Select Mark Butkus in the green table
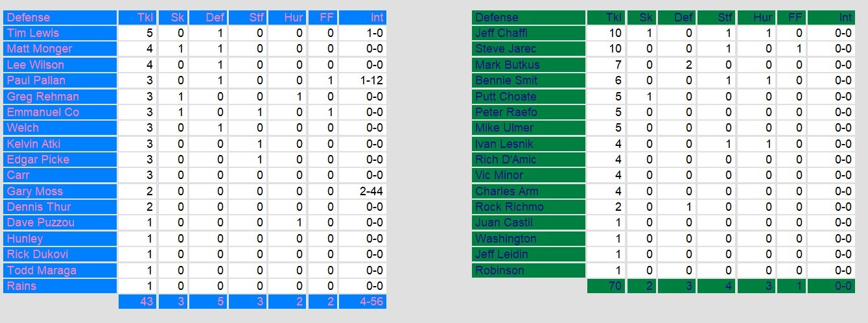Viewport: 868px width, 323px height. tap(507, 65)
